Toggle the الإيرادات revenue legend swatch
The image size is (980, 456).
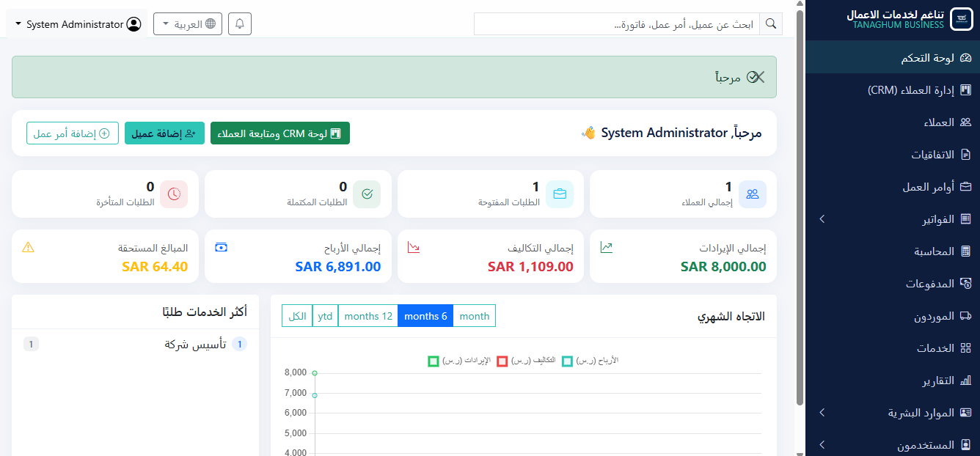(x=434, y=361)
